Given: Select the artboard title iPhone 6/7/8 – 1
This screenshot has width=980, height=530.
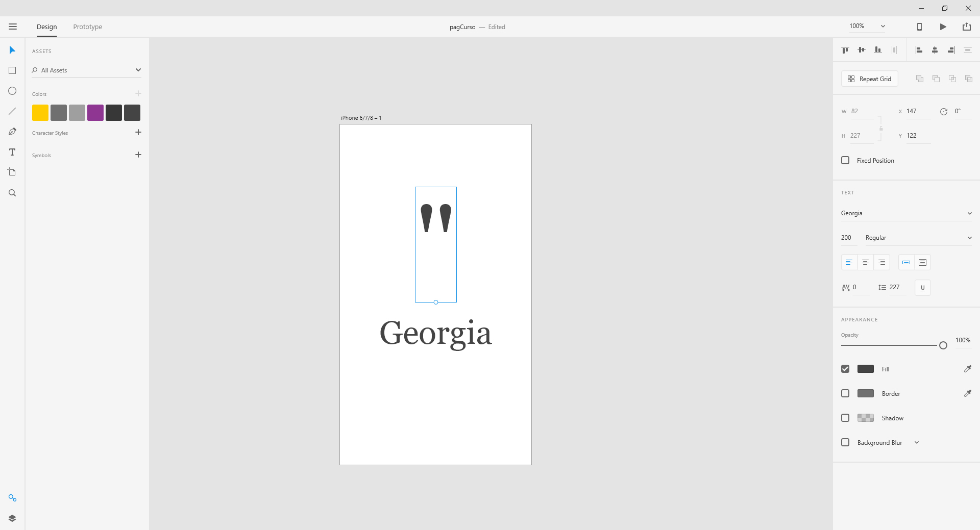Looking at the screenshot, I should pyautogui.click(x=361, y=118).
